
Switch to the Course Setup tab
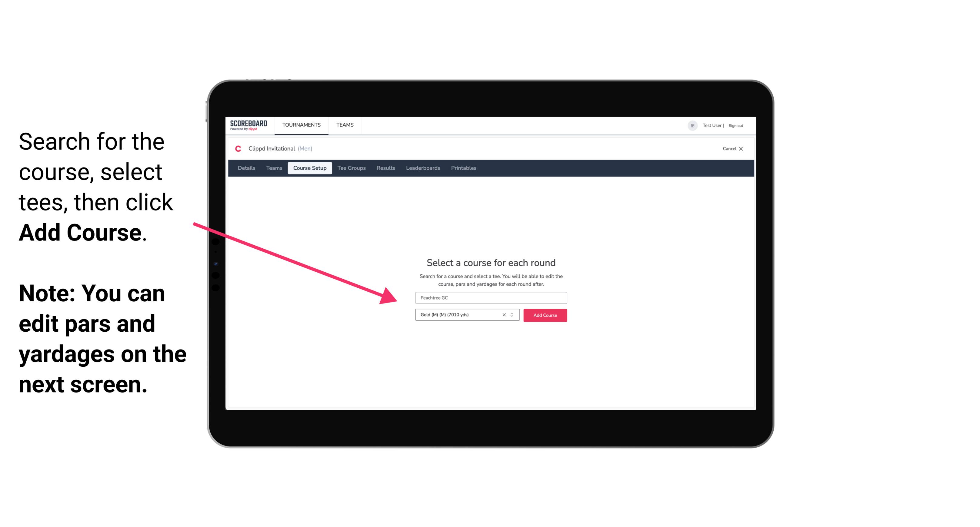coord(310,168)
